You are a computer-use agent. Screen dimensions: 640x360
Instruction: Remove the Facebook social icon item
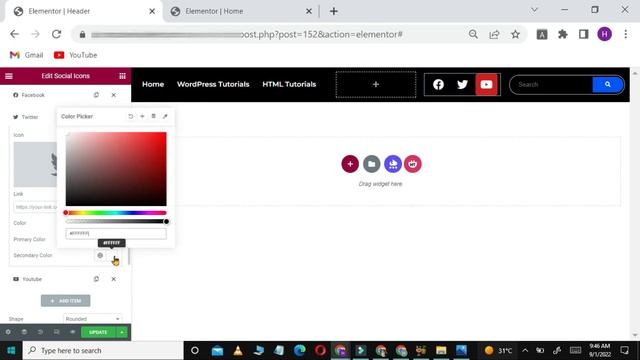(113, 95)
